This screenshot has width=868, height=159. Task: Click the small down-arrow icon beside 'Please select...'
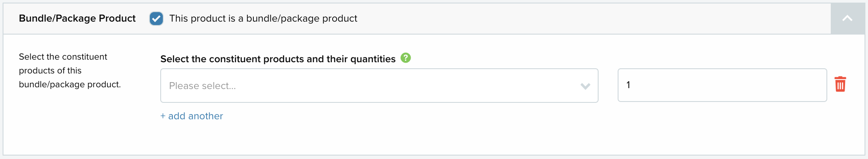pos(585,86)
